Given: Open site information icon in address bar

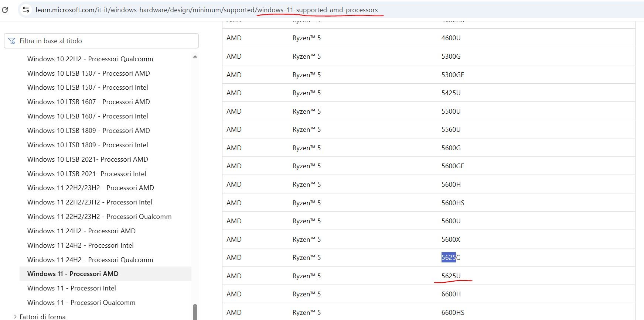Looking at the screenshot, I should tap(26, 10).
